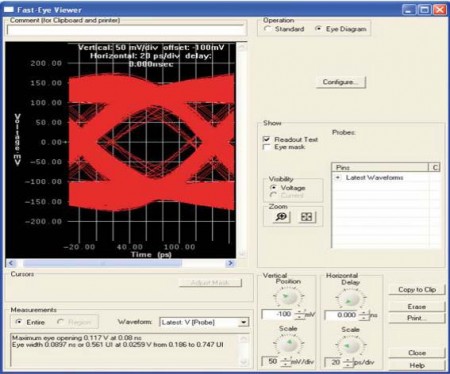Viewport: 450px width, 374px height.
Task: Click the Vertical Scale knob
Action: [288, 345]
